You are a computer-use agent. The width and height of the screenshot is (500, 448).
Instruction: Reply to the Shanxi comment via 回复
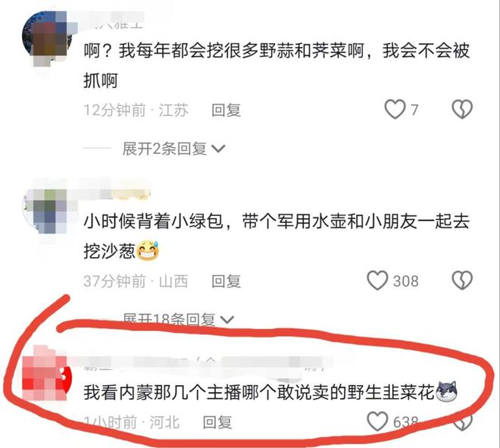pyautogui.click(x=226, y=281)
